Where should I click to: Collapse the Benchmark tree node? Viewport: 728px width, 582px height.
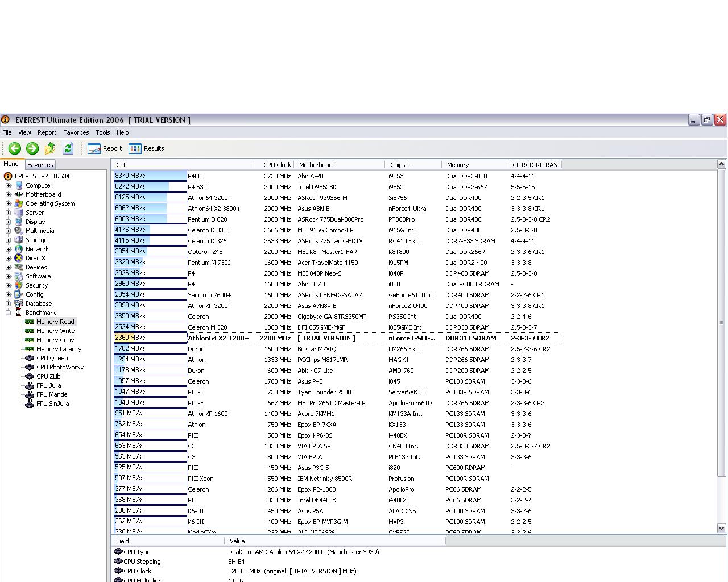click(x=8, y=313)
